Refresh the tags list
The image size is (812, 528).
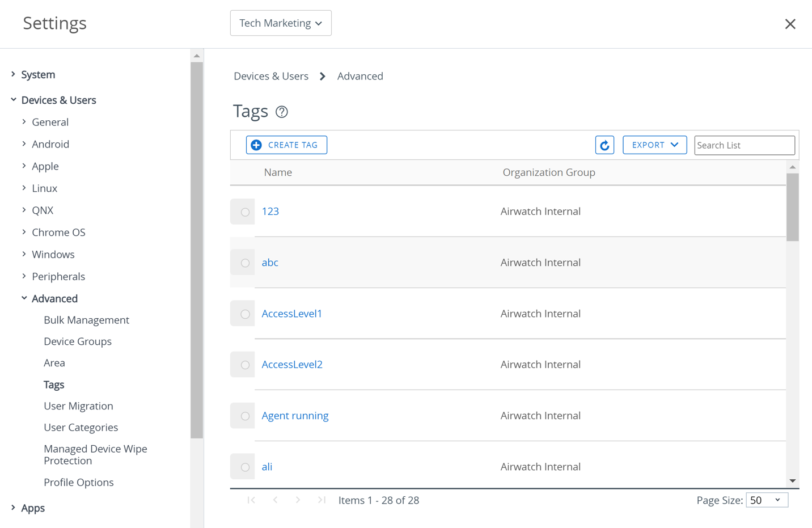pyautogui.click(x=604, y=145)
